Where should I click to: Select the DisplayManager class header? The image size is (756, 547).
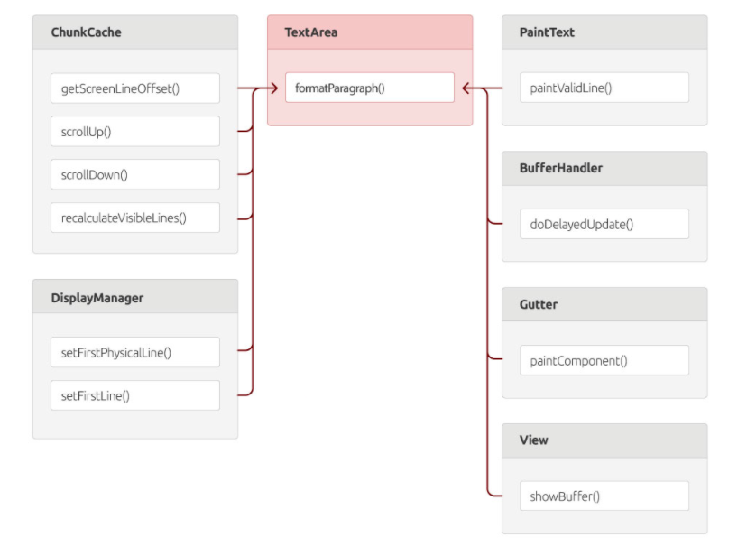[x=135, y=297]
